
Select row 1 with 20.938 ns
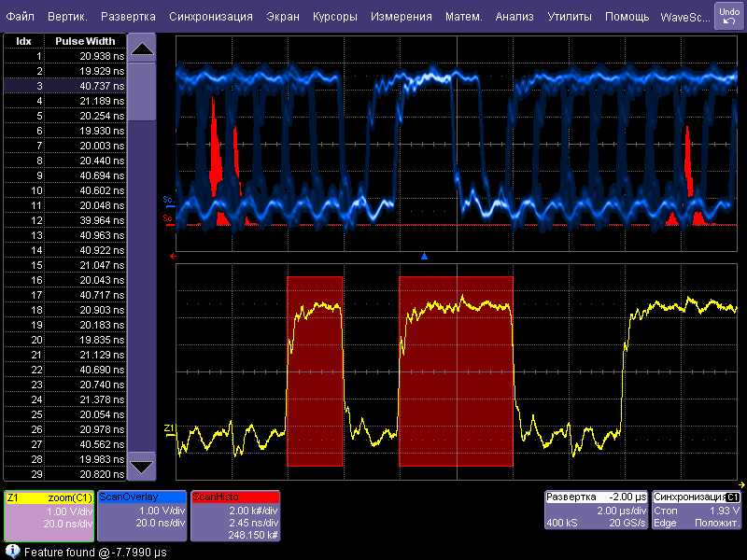point(64,56)
